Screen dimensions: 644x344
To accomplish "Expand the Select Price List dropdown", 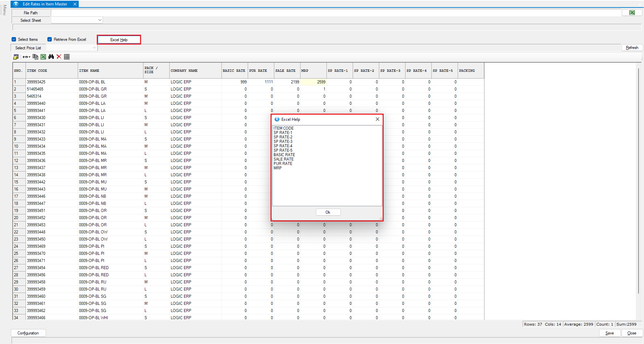I will (x=94, y=48).
